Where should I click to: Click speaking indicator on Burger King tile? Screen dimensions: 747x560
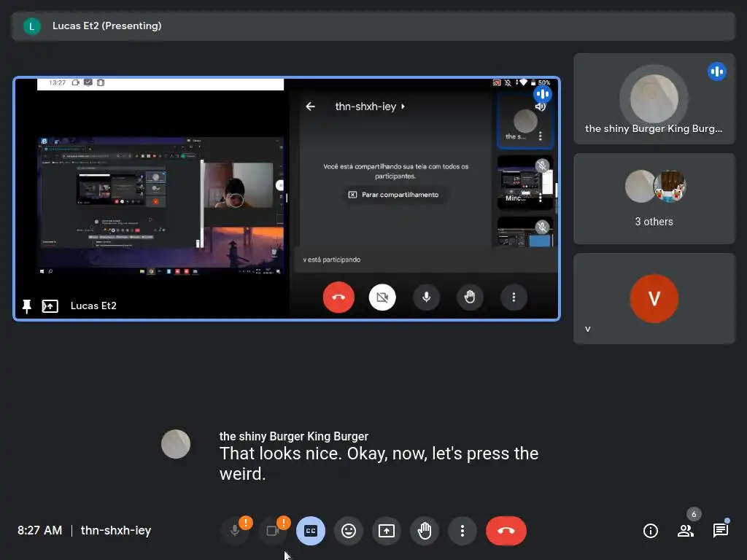pos(717,72)
